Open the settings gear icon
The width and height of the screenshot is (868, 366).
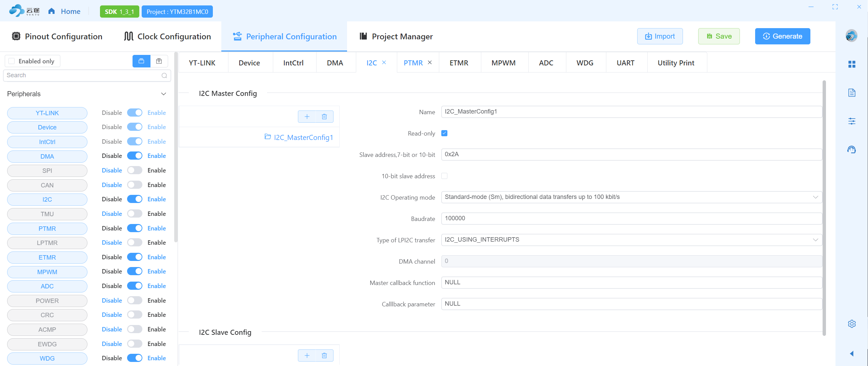(851, 324)
